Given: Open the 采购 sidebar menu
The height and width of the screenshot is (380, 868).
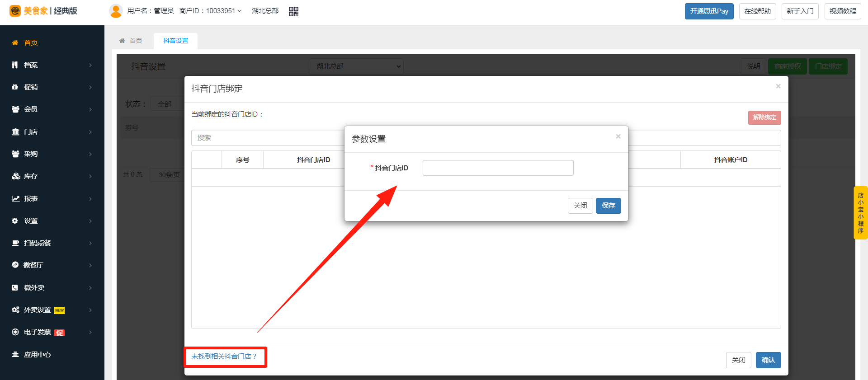Looking at the screenshot, I should point(52,154).
